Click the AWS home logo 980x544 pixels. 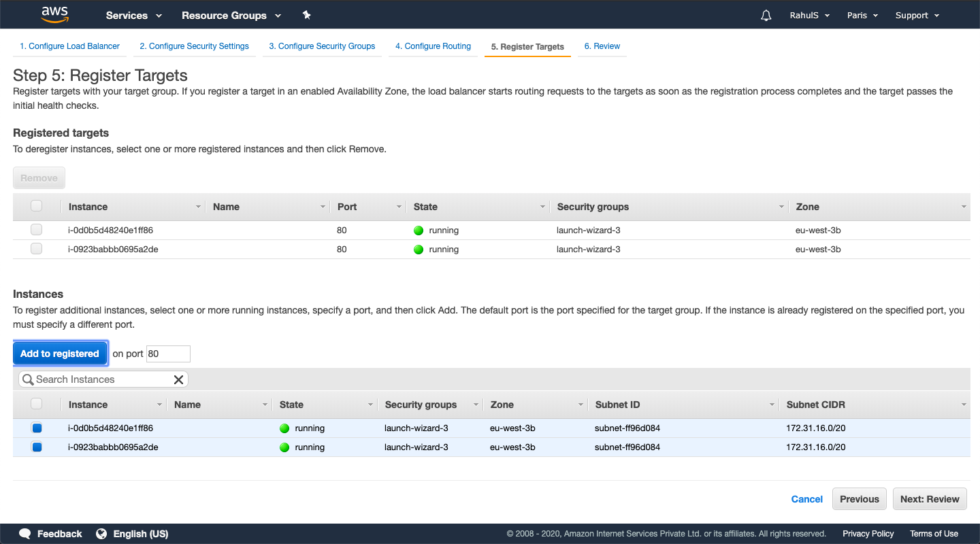coord(54,14)
